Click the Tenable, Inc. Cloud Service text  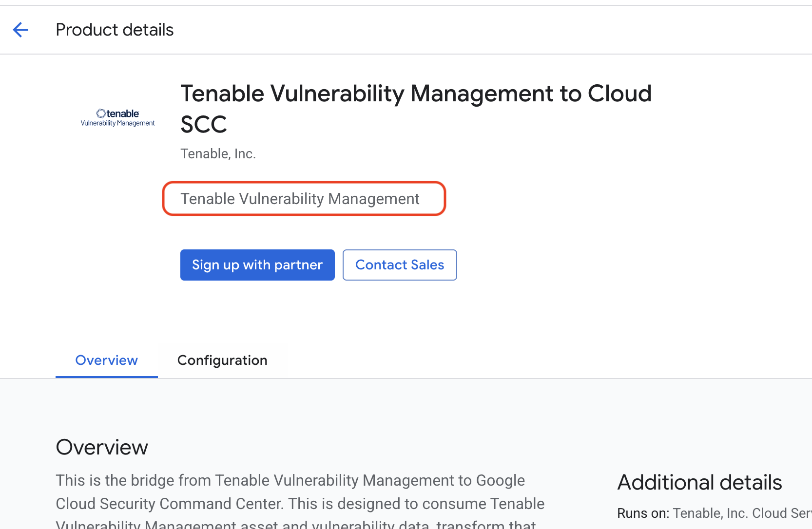coord(742,513)
